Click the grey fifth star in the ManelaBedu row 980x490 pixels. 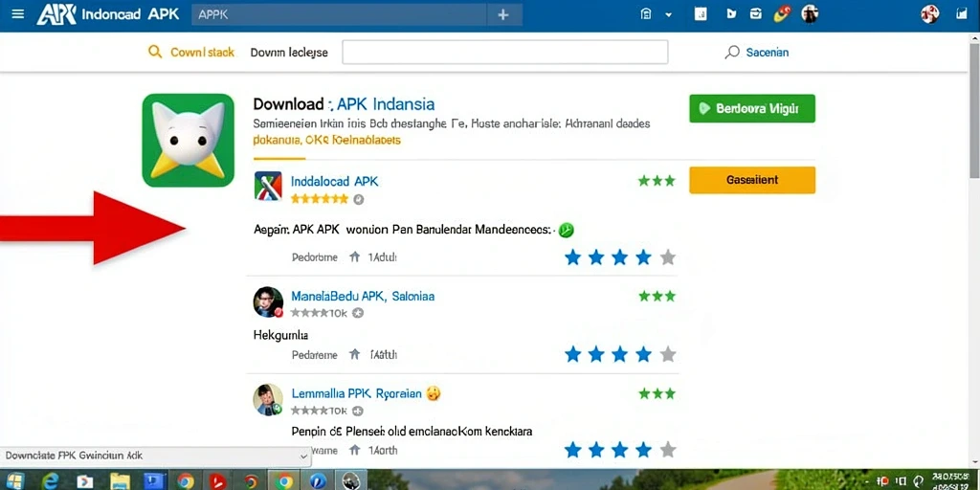pyautogui.click(x=667, y=354)
